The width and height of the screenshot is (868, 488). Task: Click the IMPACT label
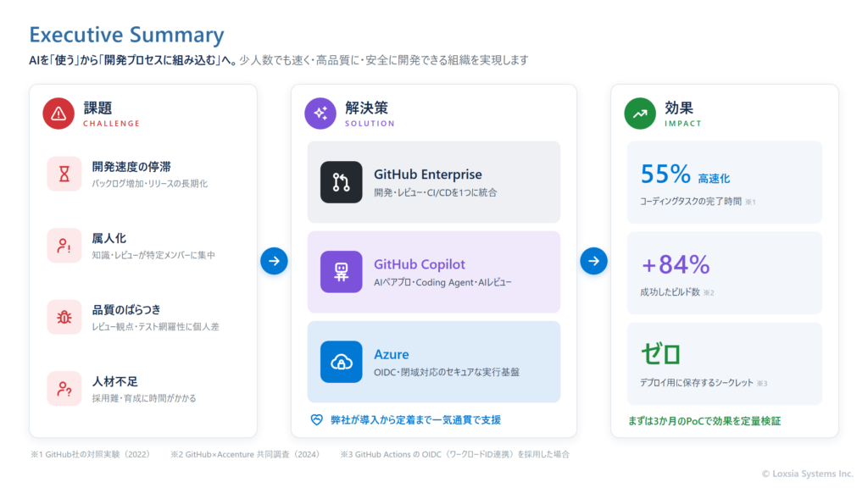click(x=683, y=124)
